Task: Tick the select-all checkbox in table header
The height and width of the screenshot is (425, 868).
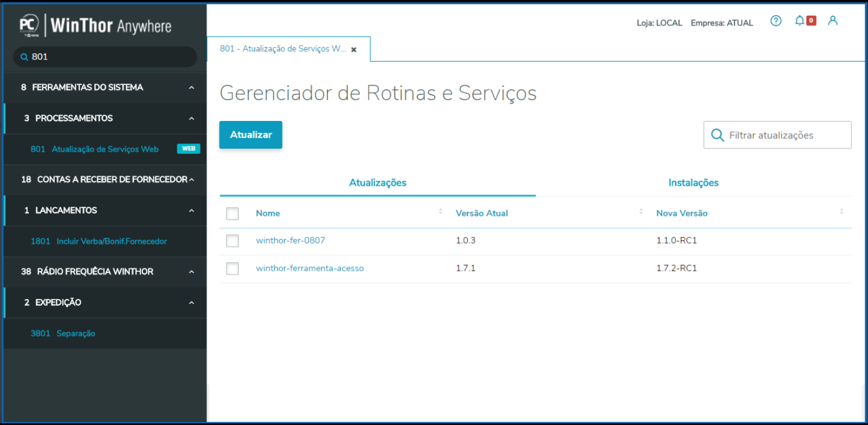Action: 232,214
